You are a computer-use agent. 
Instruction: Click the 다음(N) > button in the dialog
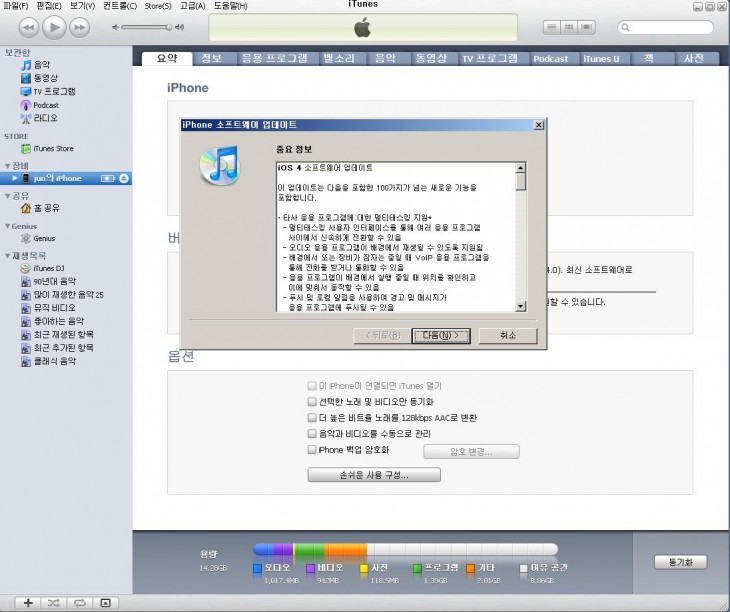point(441,335)
